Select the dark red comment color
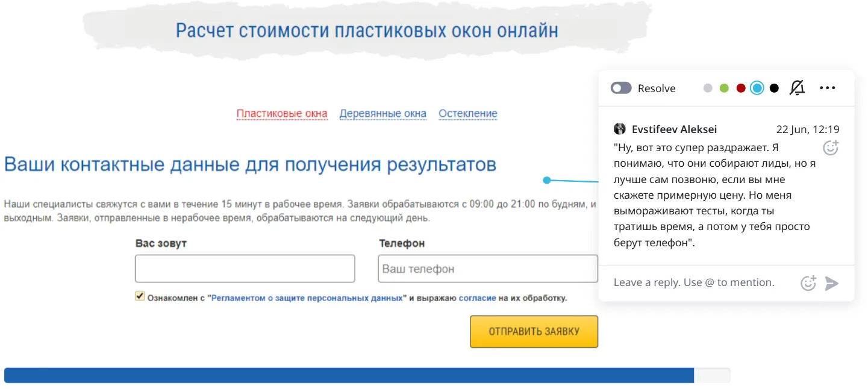Viewport: 868px width, 389px height. tap(741, 89)
